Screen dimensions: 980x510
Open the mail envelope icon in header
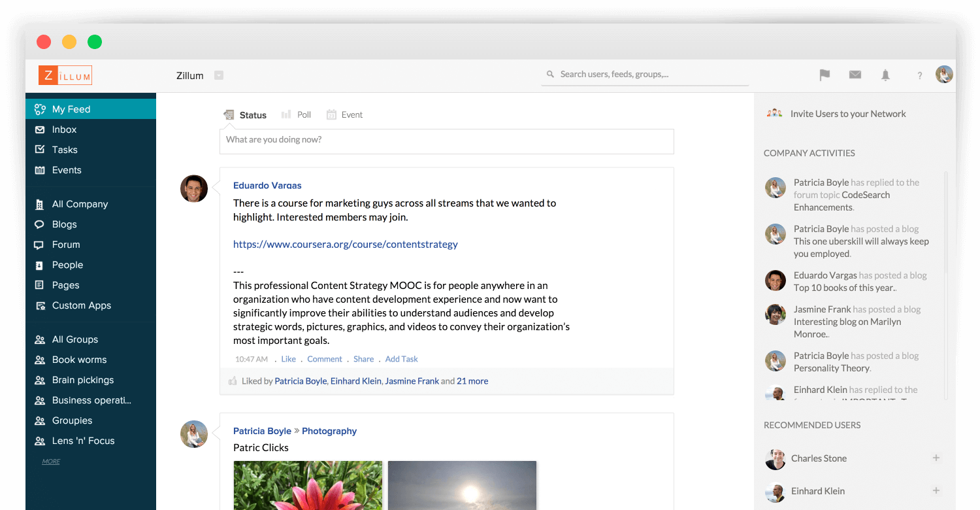pos(855,75)
